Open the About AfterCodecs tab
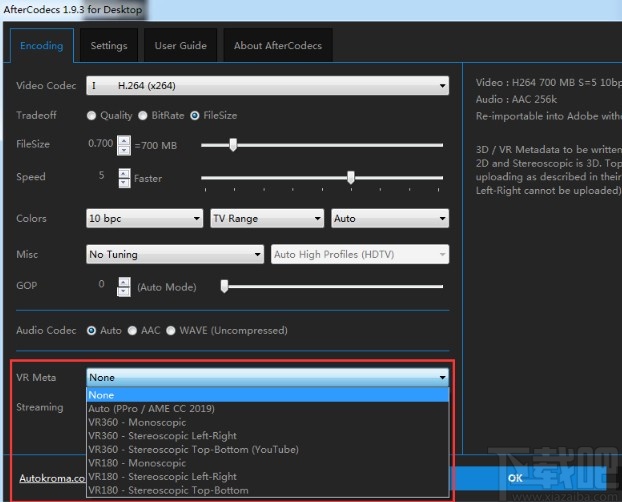The width and height of the screenshot is (622, 502). point(276,46)
